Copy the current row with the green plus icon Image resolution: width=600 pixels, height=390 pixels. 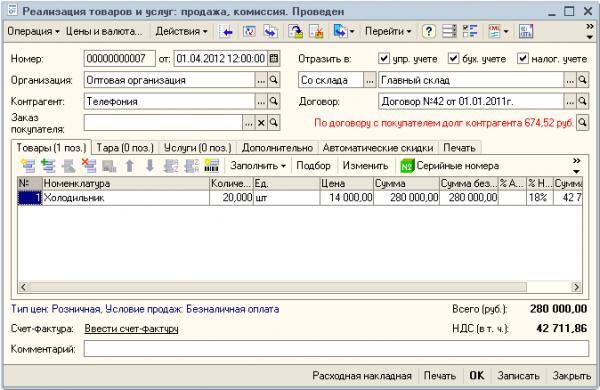[x=48, y=166]
